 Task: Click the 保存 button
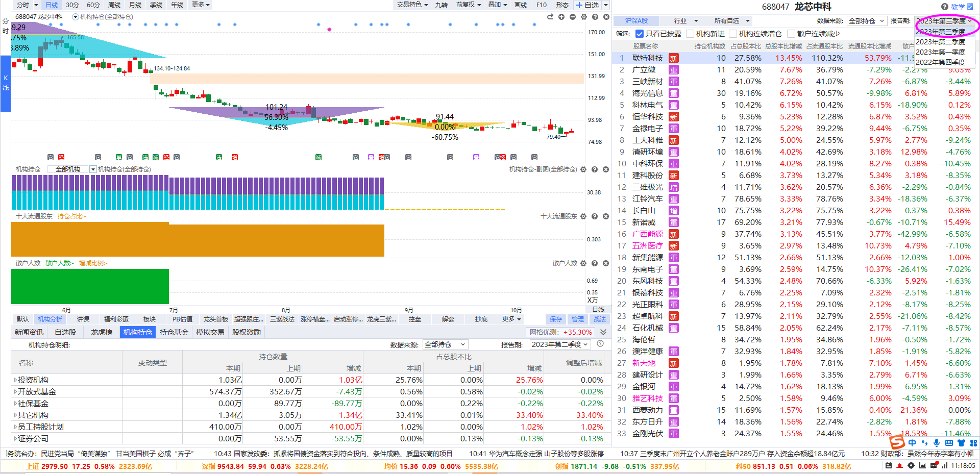click(x=556, y=319)
